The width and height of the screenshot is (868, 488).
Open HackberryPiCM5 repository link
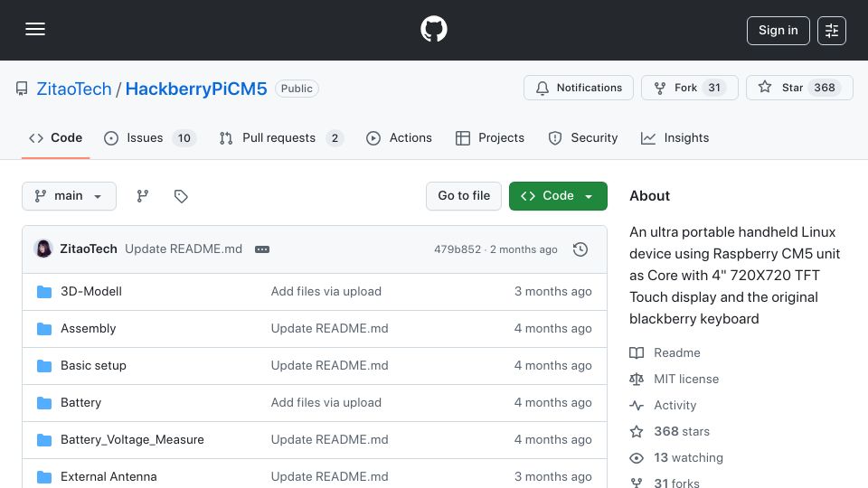[x=196, y=89]
